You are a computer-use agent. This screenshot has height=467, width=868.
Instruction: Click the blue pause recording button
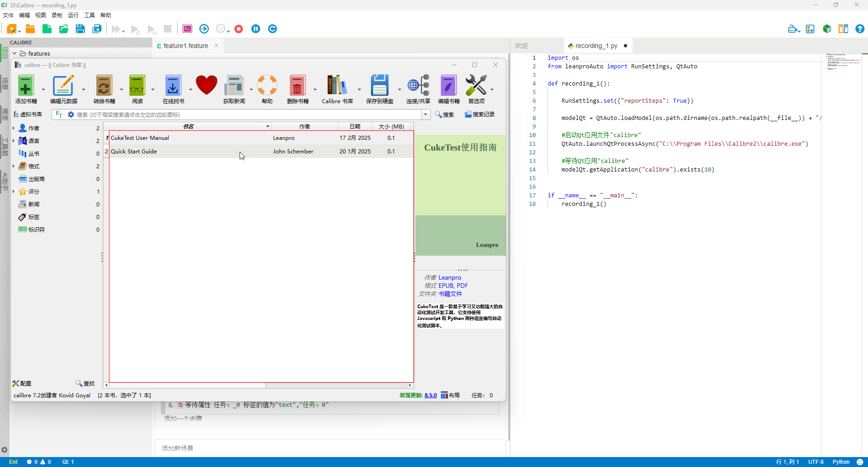256,29
